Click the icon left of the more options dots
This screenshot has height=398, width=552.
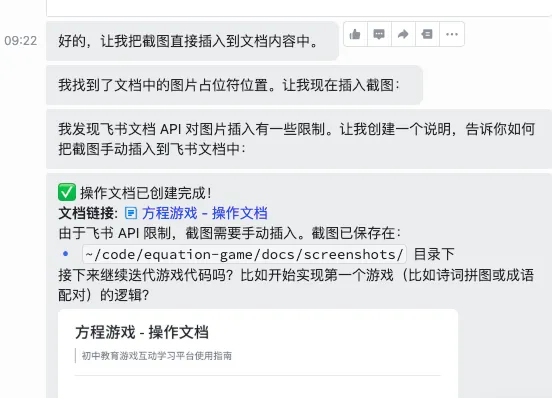(x=427, y=34)
